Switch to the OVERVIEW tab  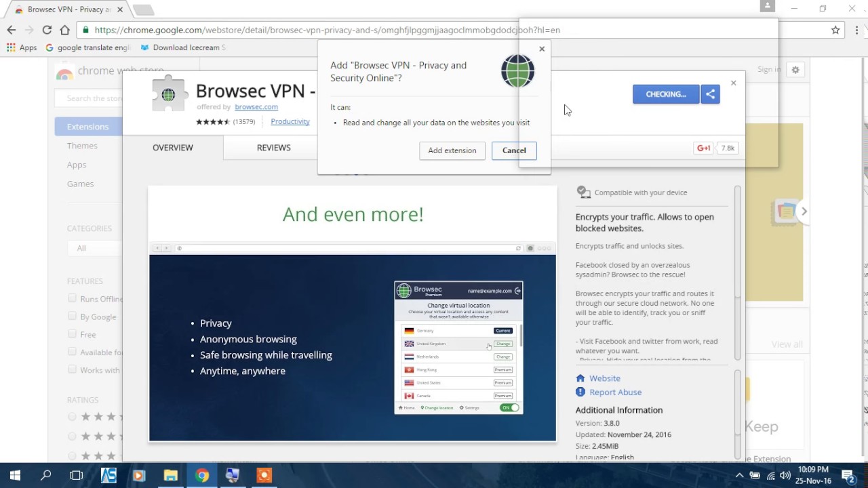173,148
